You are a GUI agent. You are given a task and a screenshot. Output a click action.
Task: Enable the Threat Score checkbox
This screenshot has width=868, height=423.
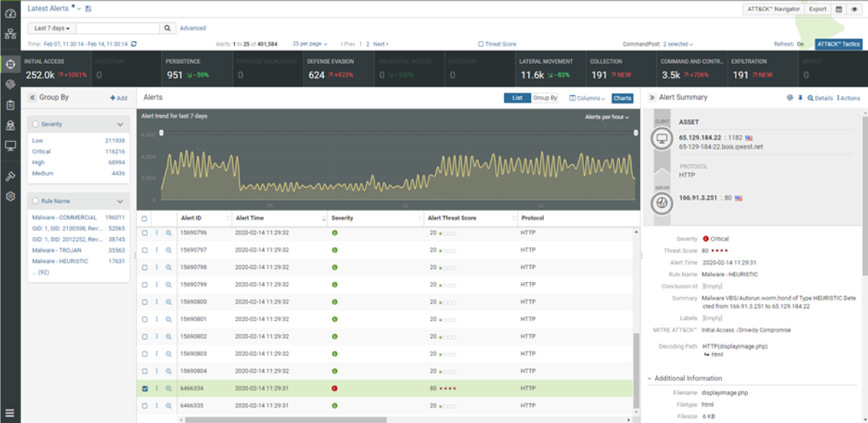point(481,44)
